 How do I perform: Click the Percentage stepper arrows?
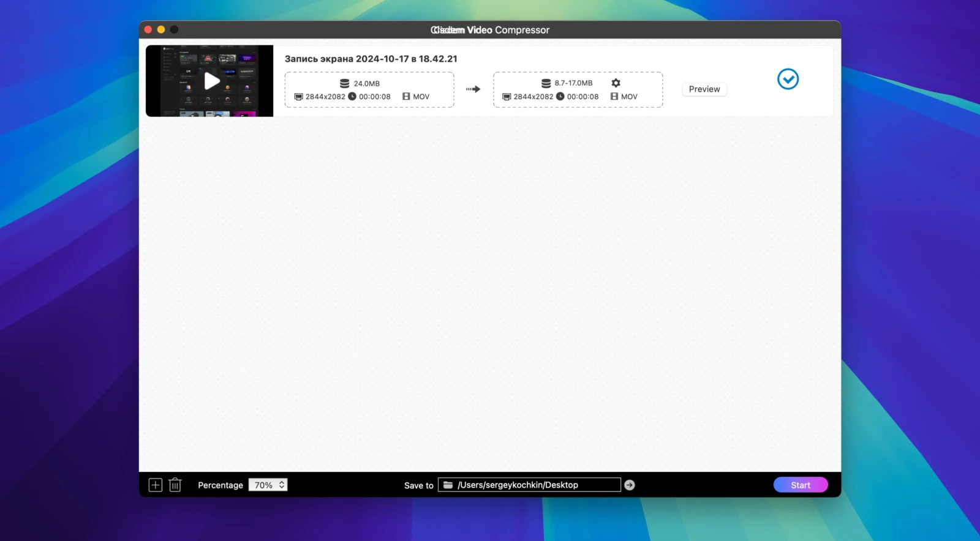pyautogui.click(x=282, y=485)
